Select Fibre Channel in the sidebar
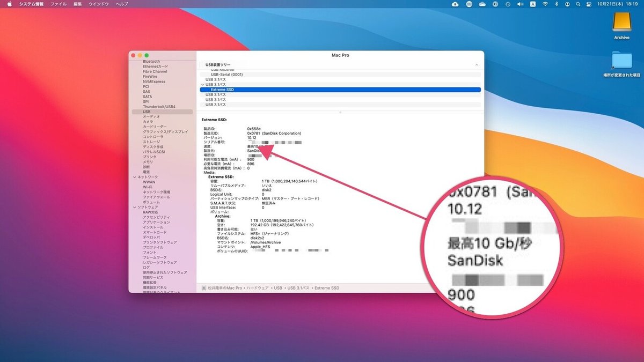Viewport: 644px width, 362px height. (155, 71)
